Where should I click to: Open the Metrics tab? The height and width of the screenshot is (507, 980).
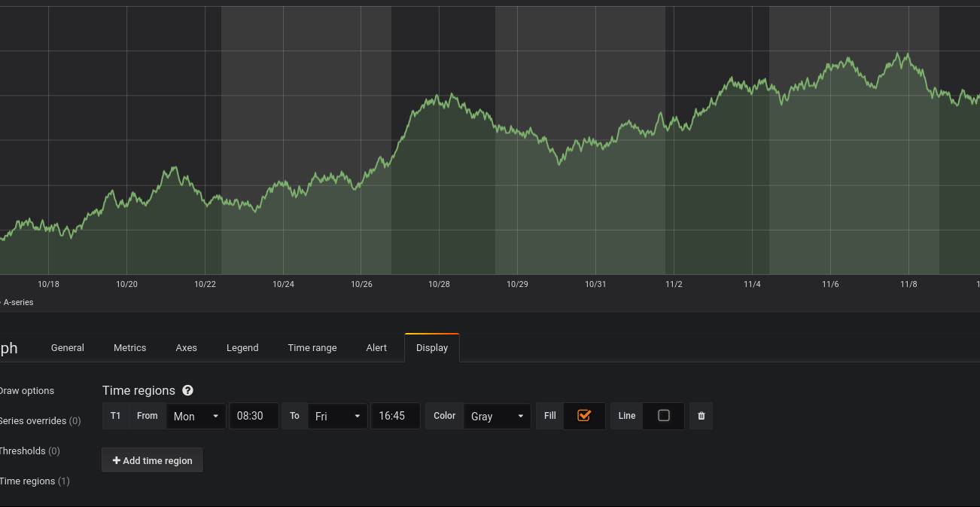(x=130, y=348)
